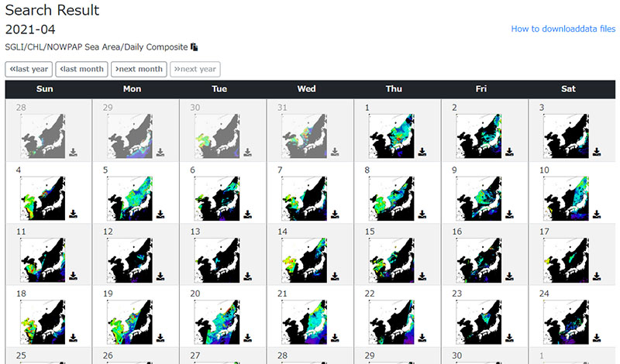Screen dimensions: 620x364
Task: Open the April 5 chlorophyll map thumbnail
Action: pyautogui.click(x=129, y=198)
